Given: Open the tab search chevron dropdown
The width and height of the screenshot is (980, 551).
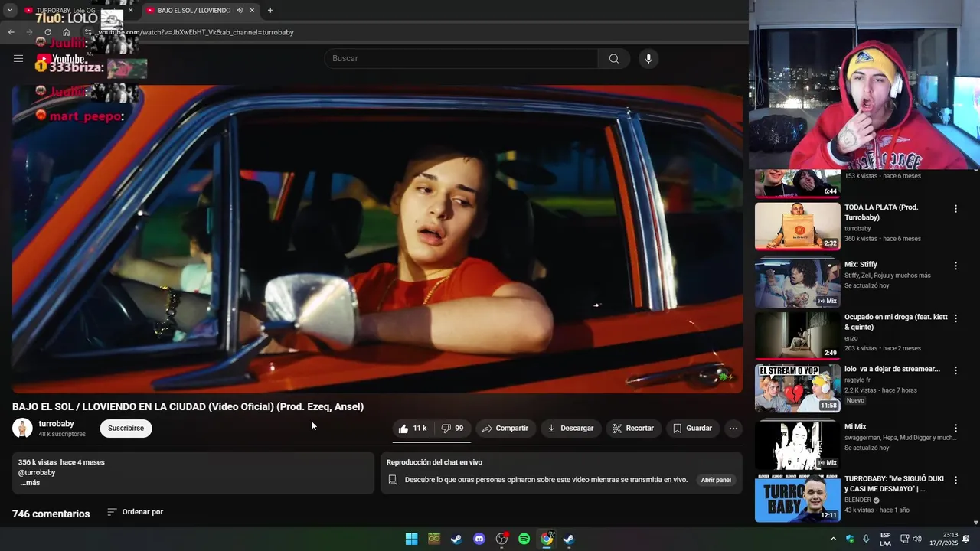Looking at the screenshot, I should click(x=10, y=11).
